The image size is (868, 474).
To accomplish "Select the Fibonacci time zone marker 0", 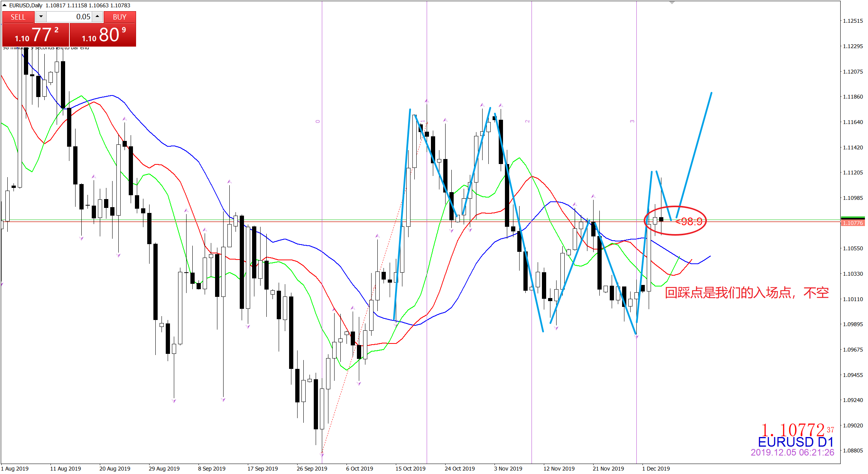I will click(x=318, y=121).
